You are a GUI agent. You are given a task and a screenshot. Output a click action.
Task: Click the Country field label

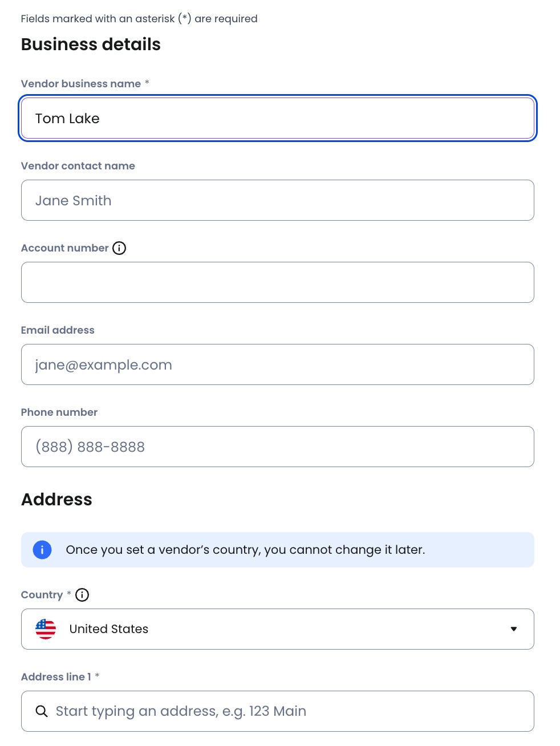[42, 595]
